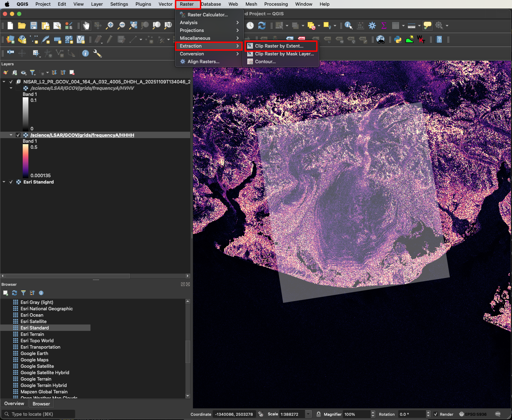Switch to the Overview tab
Screen dimensions: 512x420
click(x=14, y=403)
